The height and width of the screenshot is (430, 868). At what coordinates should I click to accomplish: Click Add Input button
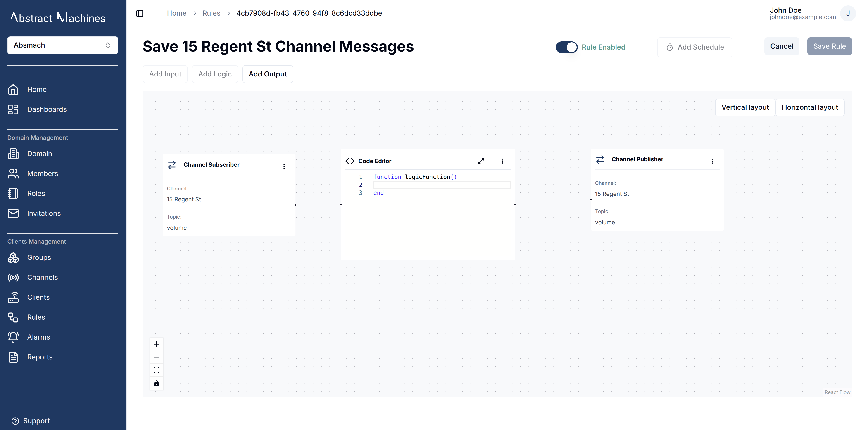(x=165, y=74)
